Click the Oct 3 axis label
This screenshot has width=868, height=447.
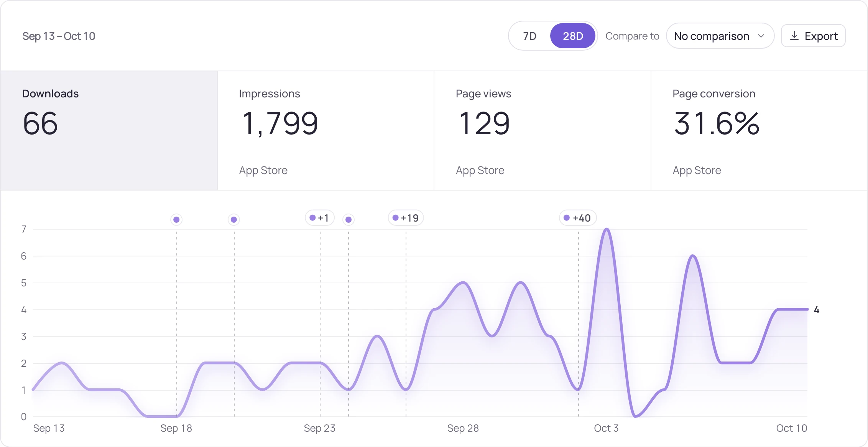click(x=606, y=428)
